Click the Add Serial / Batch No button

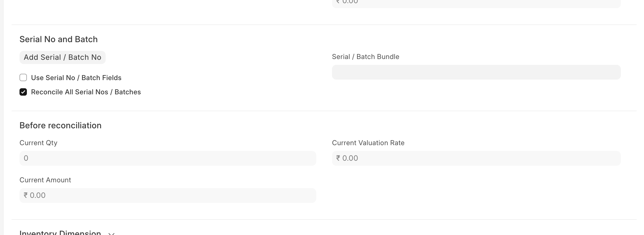click(x=62, y=57)
